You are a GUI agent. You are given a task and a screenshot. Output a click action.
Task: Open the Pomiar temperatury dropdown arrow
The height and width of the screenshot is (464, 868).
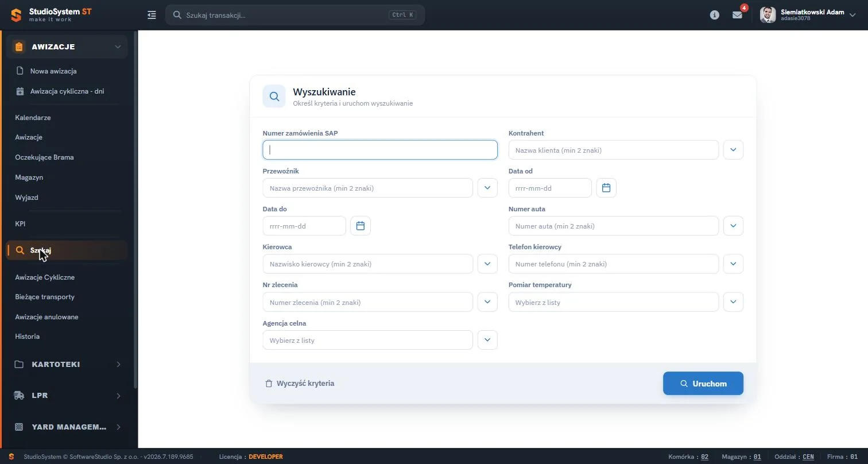[x=733, y=302]
